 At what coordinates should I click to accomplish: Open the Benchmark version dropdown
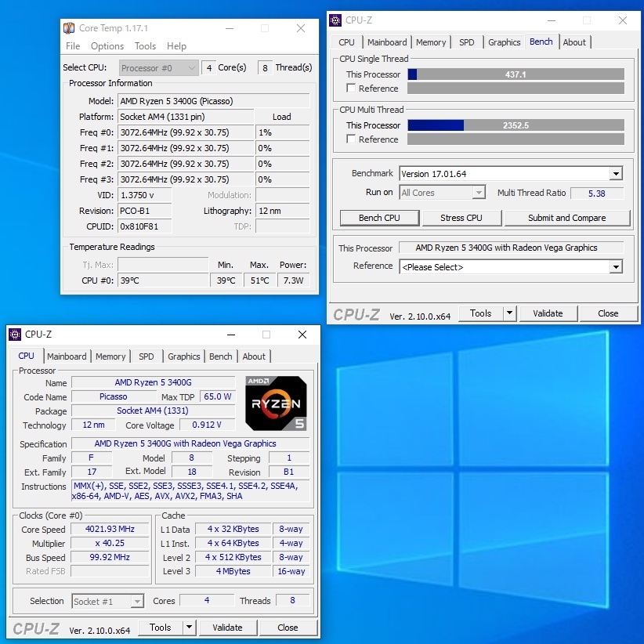(x=616, y=174)
